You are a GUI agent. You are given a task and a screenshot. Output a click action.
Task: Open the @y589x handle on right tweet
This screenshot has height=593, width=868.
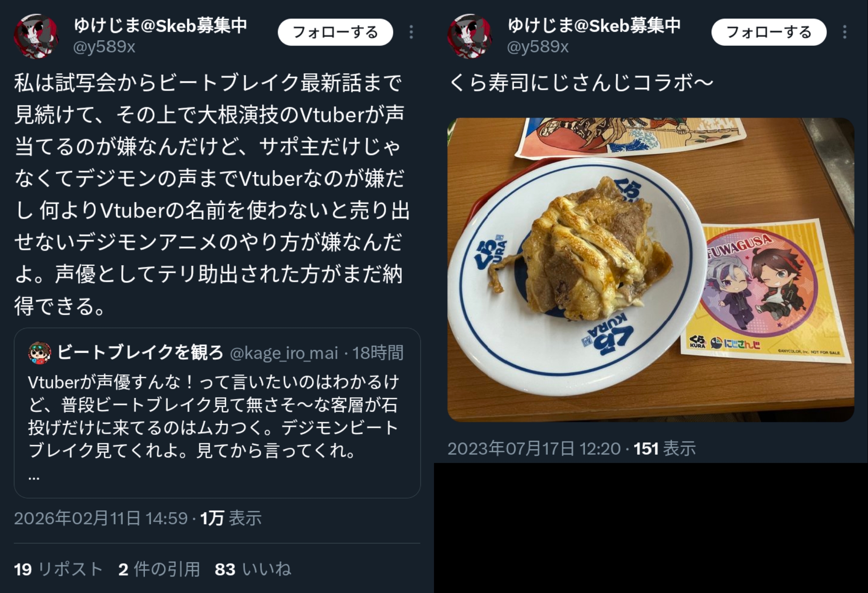538,47
